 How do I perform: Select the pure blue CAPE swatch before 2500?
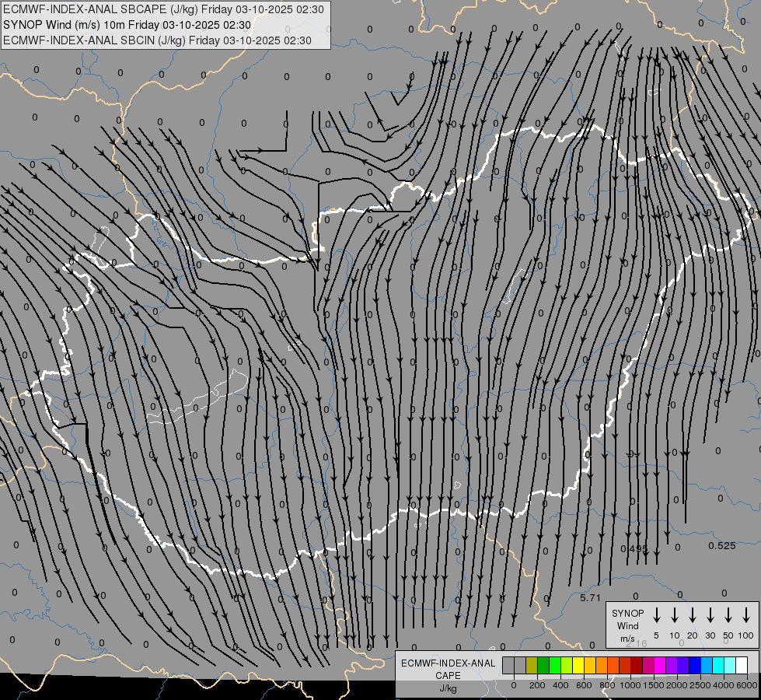696,666
